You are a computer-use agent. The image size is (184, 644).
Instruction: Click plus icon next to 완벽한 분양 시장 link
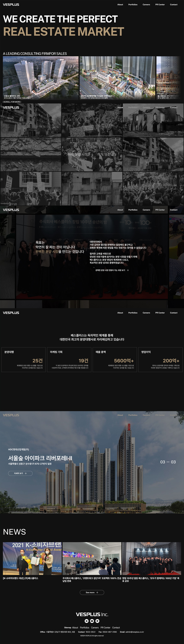coord(128,270)
